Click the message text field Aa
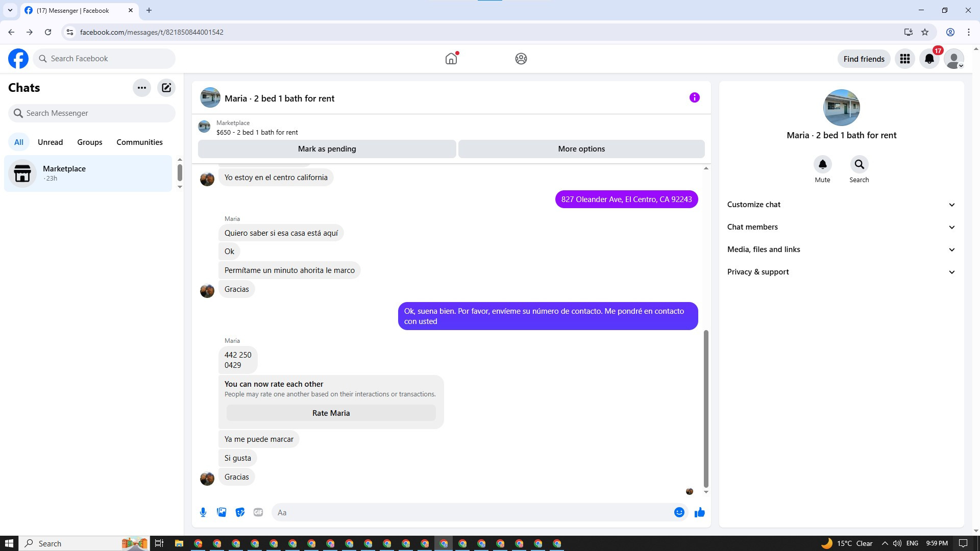This screenshot has width=980, height=551. click(472, 512)
